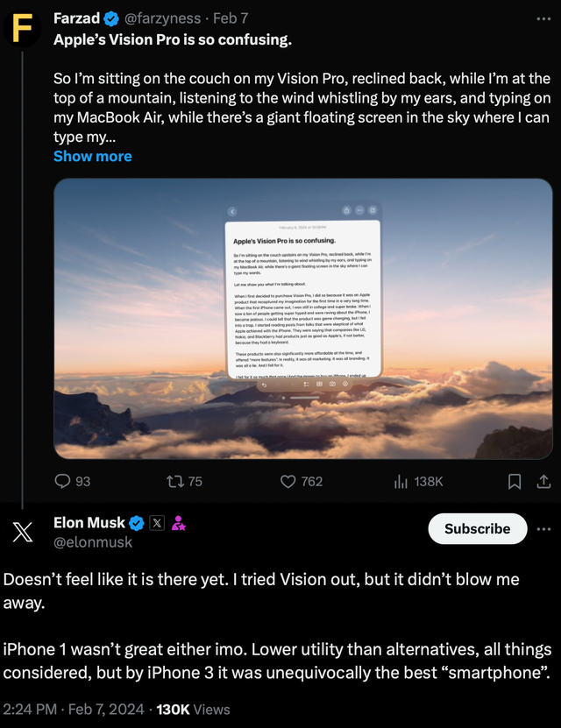Expand the tweet with Show more
This screenshot has height=728, width=561.
click(92, 156)
